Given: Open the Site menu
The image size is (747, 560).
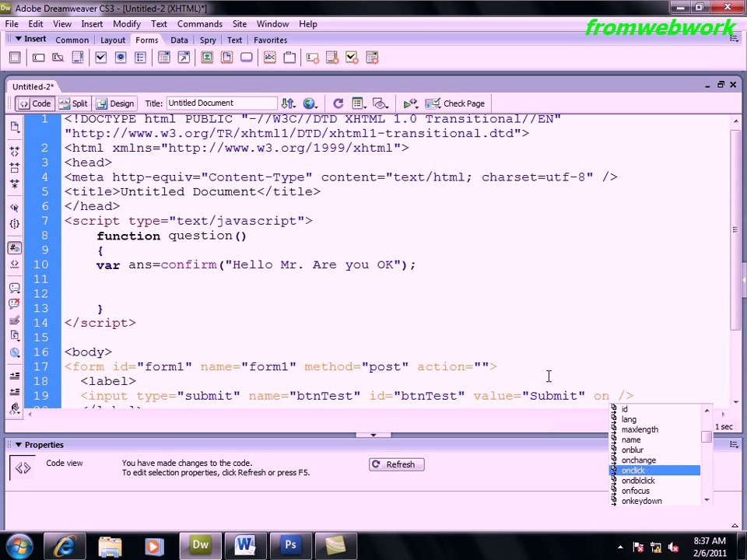Looking at the screenshot, I should click(240, 24).
